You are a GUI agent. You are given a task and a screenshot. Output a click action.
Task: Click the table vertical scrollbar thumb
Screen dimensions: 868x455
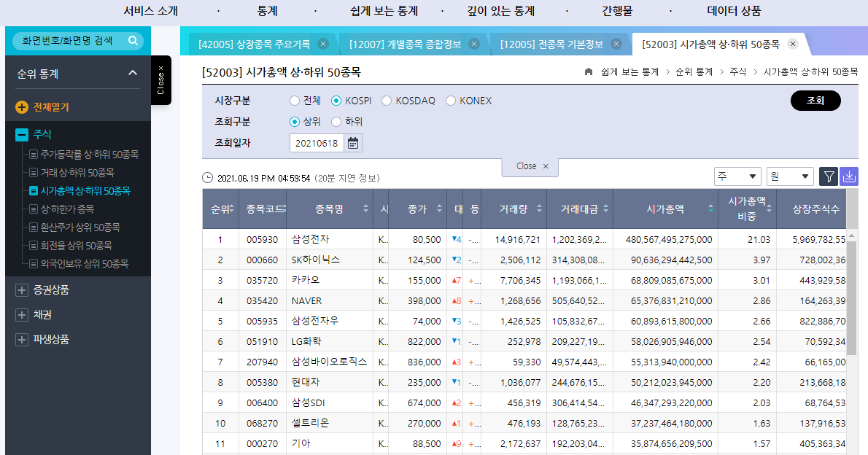click(852, 297)
